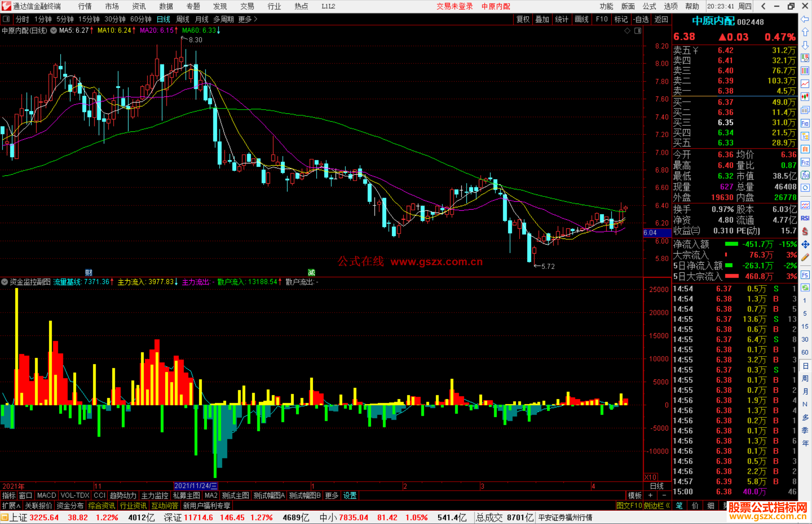This screenshot has height=524, width=812.
Task: Click the up arrow icon in right sidebar
Action: pyautogui.click(x=805, y=32)
